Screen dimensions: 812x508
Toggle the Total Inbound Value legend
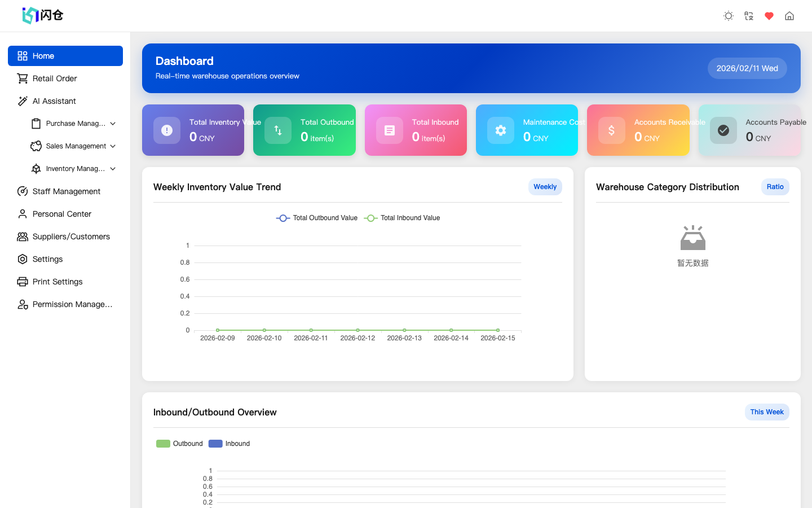point(401,218)
